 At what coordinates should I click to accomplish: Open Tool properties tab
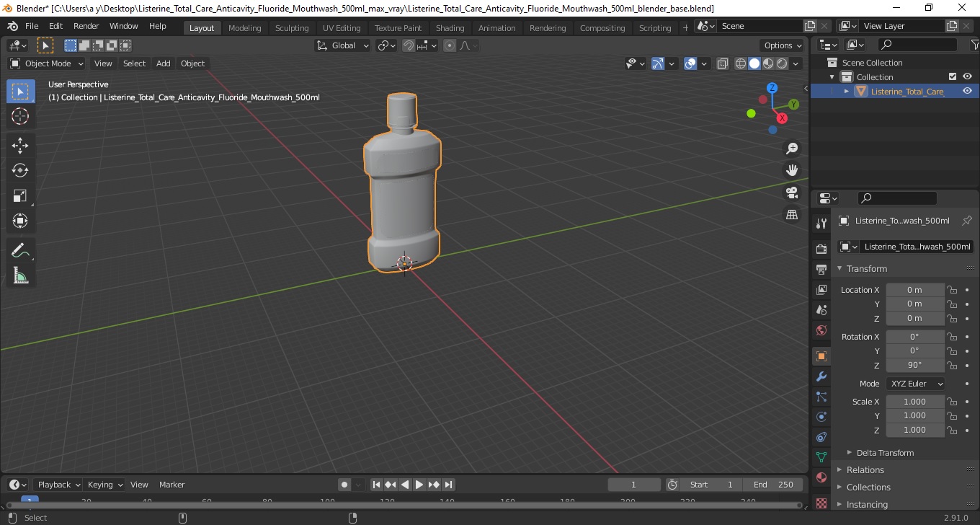coord(821,224)
